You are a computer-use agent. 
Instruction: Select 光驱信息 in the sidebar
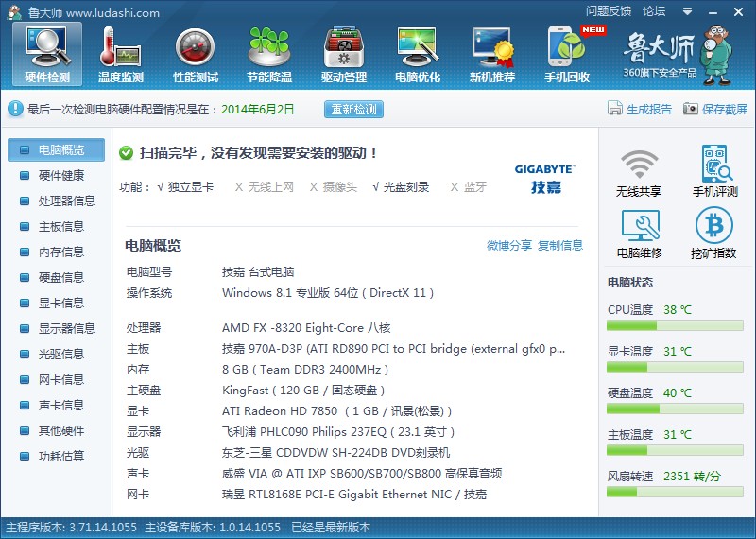56,355
